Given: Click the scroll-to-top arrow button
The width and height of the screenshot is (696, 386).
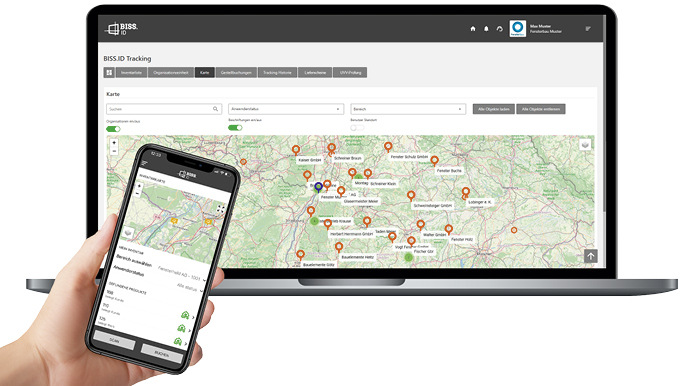Looking at the screenshot, I should click(590, 256).
